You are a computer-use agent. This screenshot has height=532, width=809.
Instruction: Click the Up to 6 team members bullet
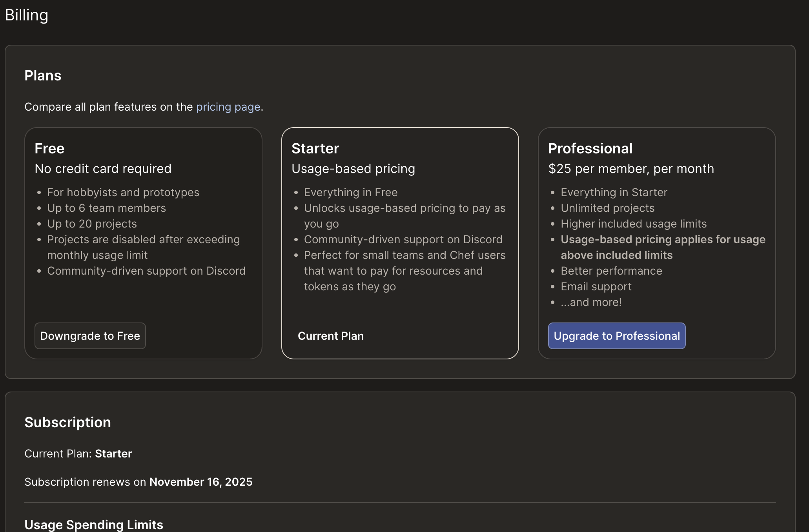[106, 208]
